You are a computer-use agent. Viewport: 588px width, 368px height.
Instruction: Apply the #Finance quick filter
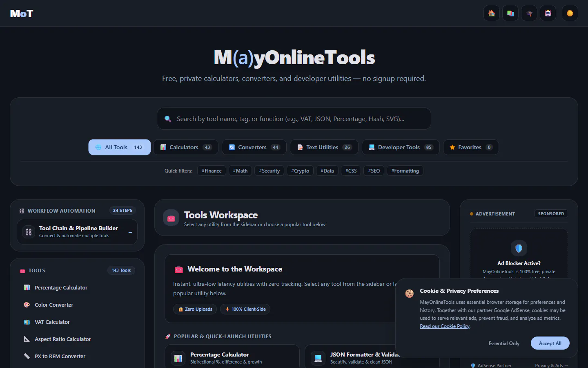pyautogui.click(x=212, y=171)
